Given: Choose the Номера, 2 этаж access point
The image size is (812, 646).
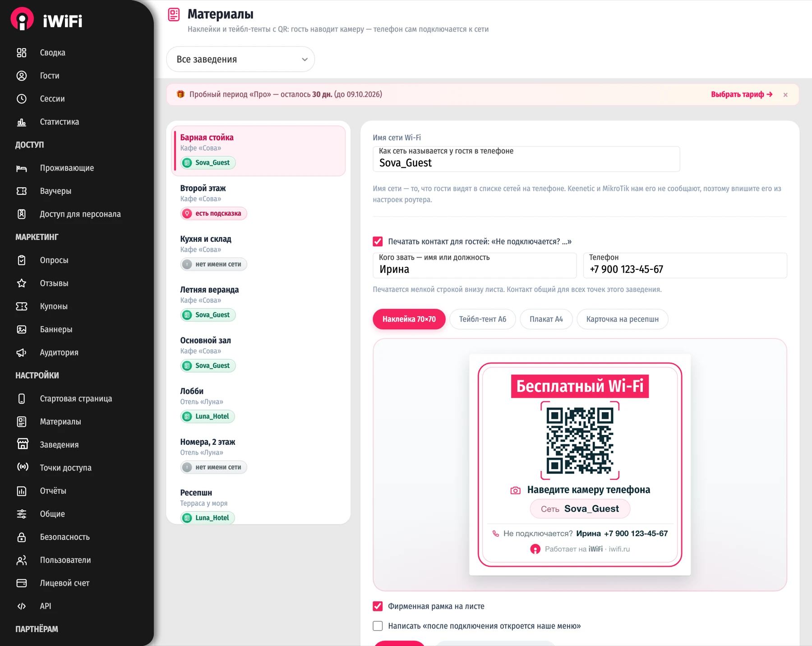Looking at the screenshot, I should (x=258, y=455).
